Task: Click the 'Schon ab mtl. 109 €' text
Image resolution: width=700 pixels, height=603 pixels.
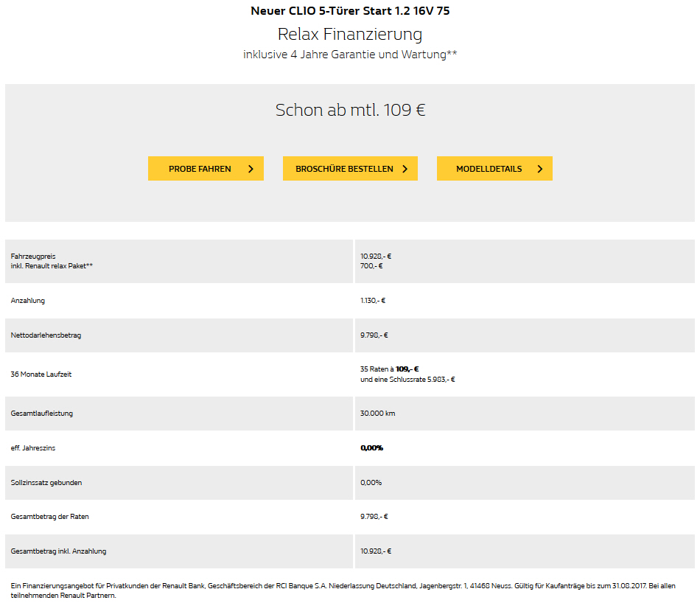Action: click(x=350, y=110)
